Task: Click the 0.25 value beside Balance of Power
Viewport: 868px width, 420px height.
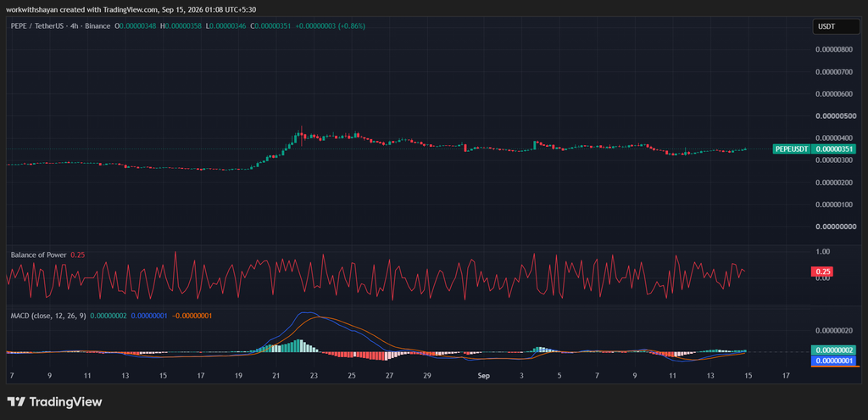Action: tap(77, 255)
